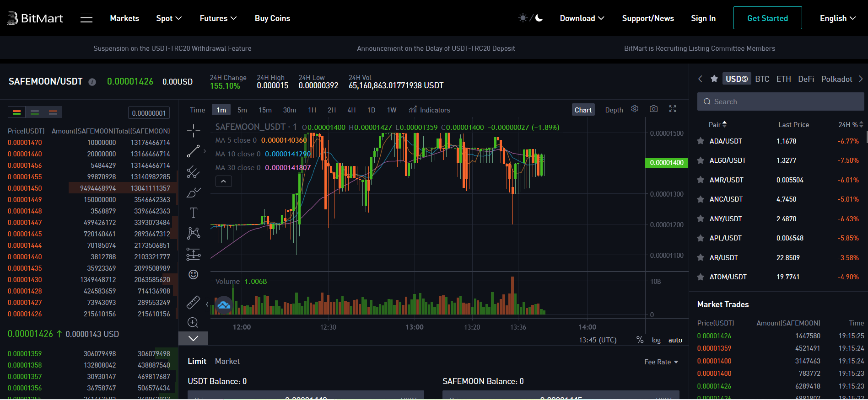
Task: Show combined buy and sell order book view
Action: (17, 112)
